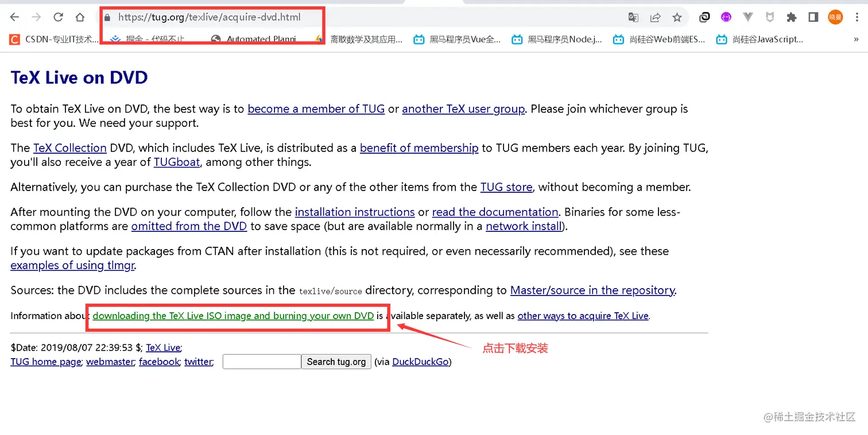Open 'examples of using tlmgr' link
Image resolution: width=868 pixels, height=435 pixels.
click(x=73, y=265)
